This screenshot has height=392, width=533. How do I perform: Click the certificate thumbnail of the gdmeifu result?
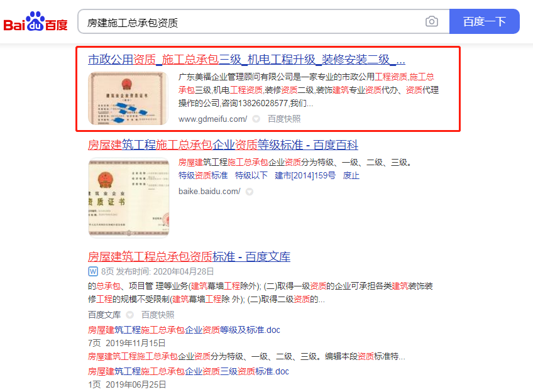click(128, 98)
